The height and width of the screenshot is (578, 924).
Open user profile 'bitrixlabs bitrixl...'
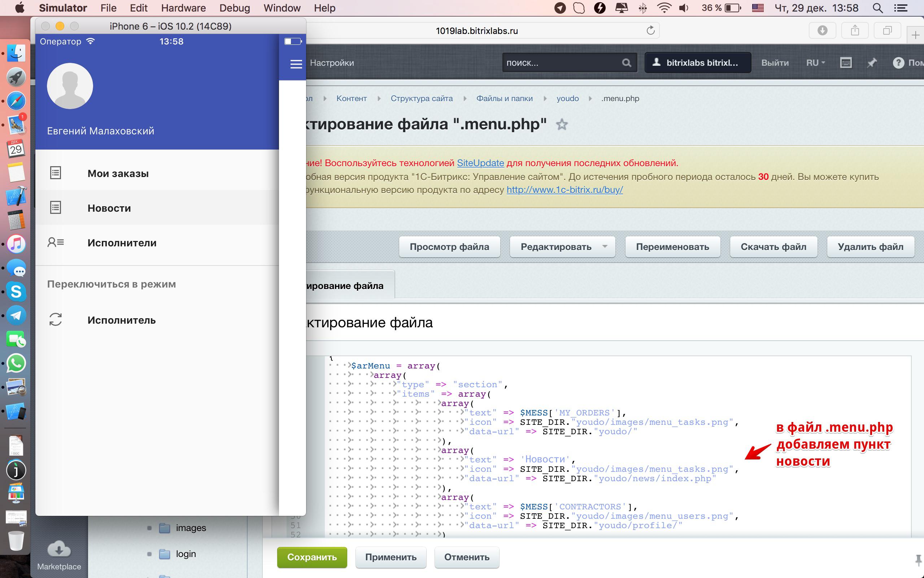(698, 63)
